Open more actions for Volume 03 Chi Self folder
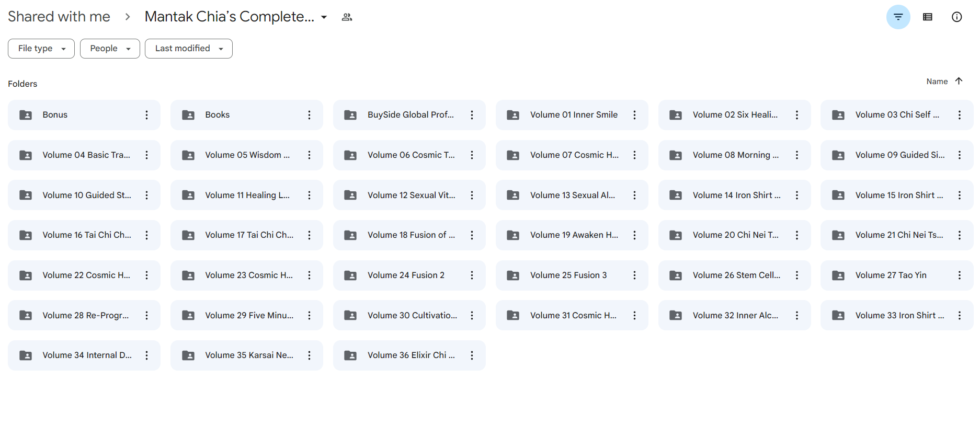This screenshot has height=426, width=980. click(960, 115)
